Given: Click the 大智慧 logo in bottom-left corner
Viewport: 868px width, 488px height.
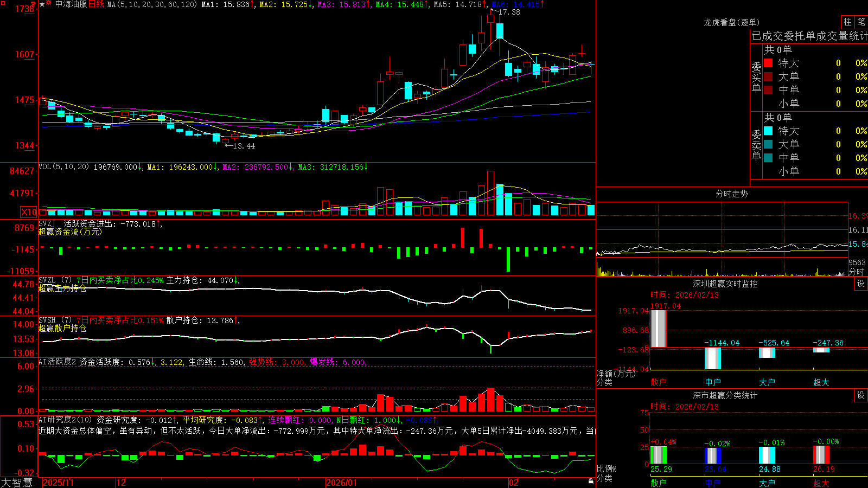Looking at the screenshot, I should point(17,483).
